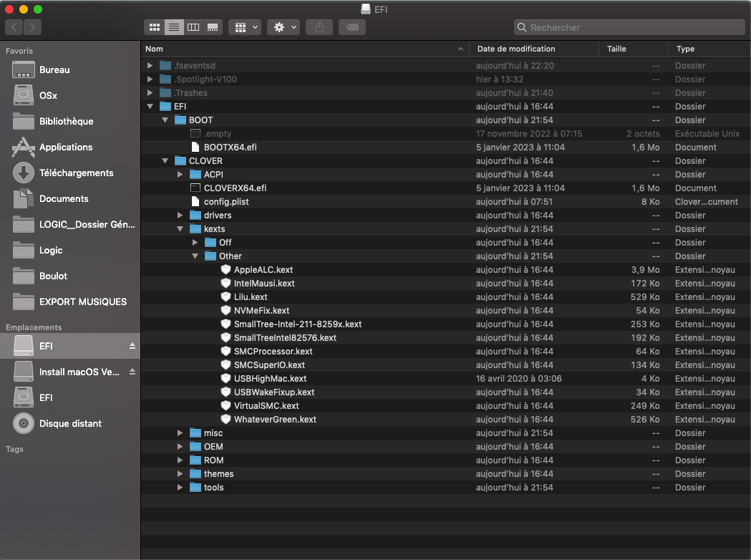Image resolution: width=751 pixels, height=560 pixels.
Task: Select SmallTree-Intel-211-8259x.kext
Action: pos(445,324)
